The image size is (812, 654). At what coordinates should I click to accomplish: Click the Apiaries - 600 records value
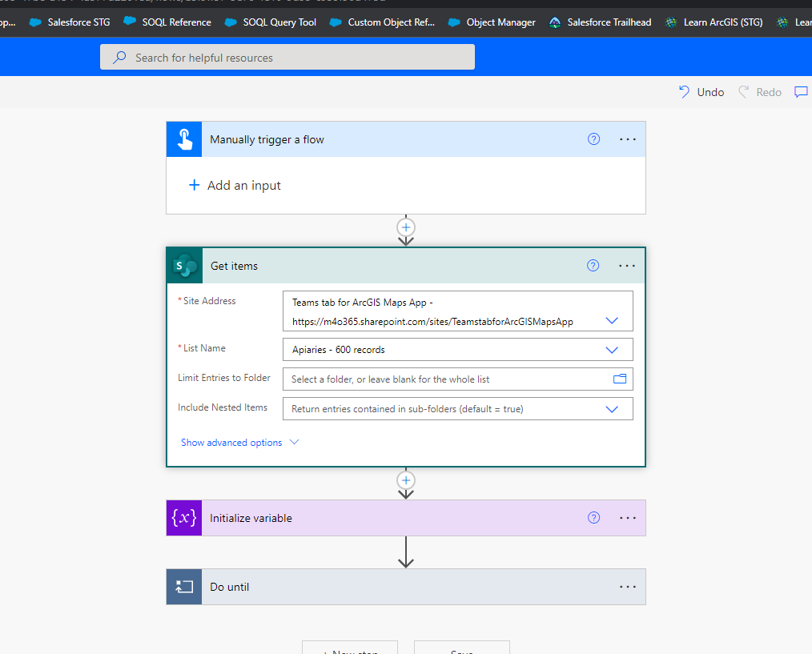point(338,350)
